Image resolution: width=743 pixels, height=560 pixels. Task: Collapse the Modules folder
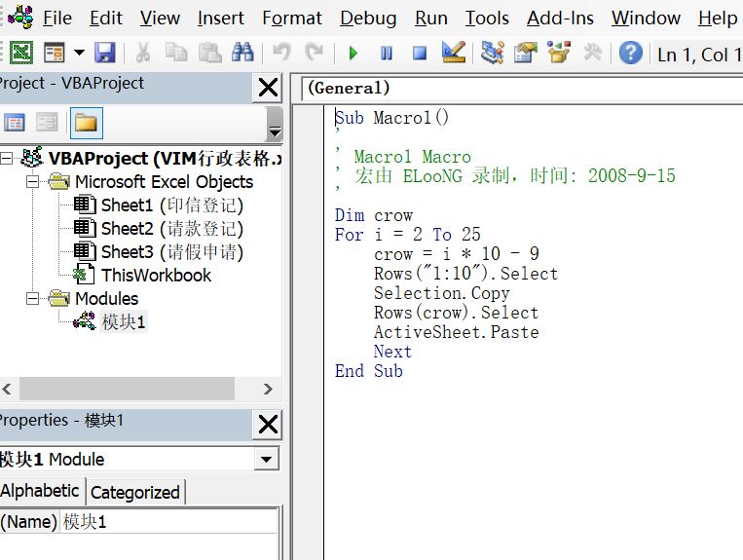[x=32, y=298]
